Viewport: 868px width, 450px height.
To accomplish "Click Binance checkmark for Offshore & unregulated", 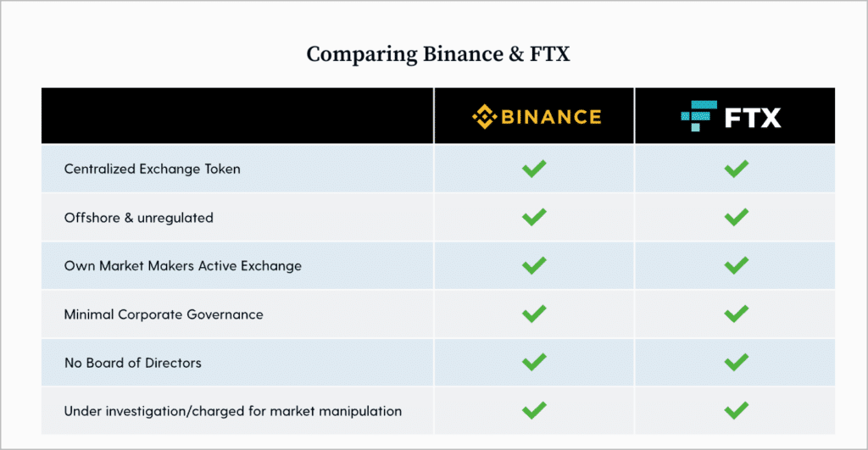I will 534,217.
